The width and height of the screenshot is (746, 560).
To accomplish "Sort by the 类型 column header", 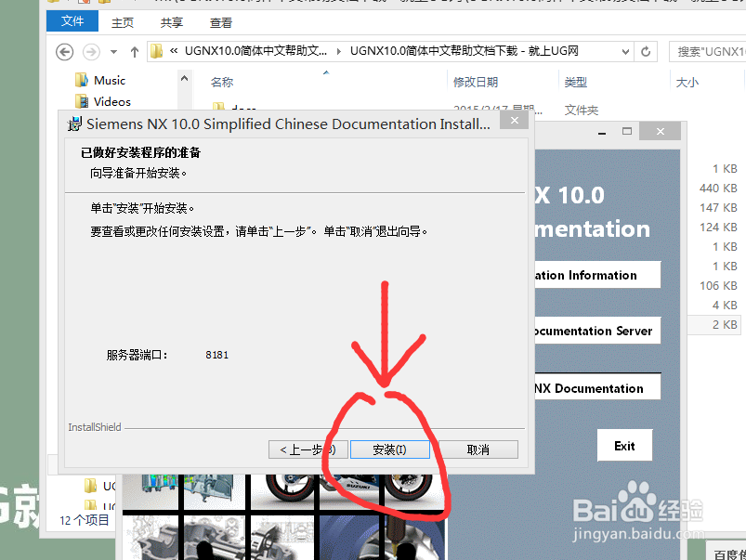I will click(576, 83).
